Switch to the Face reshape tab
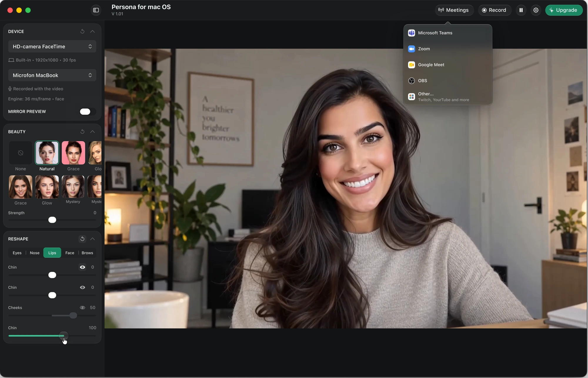 [x=70, y=253]
